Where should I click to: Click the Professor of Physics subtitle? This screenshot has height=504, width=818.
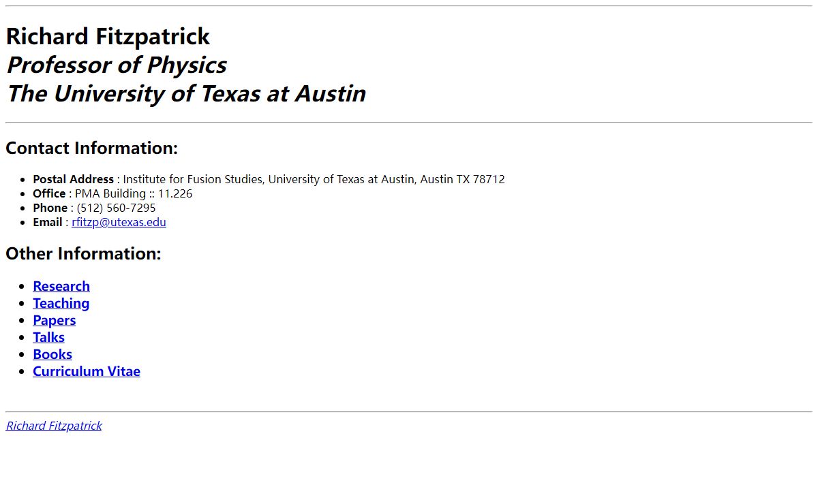coord(117,65)
